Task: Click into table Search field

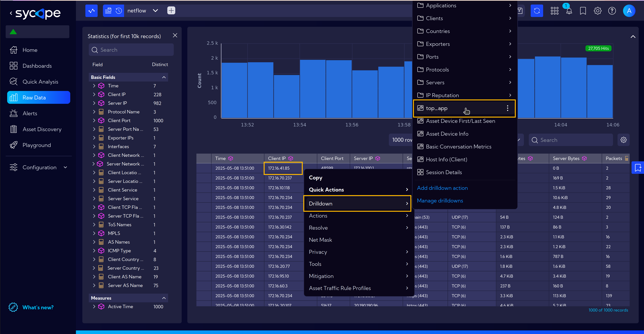Action: (571, 140)
